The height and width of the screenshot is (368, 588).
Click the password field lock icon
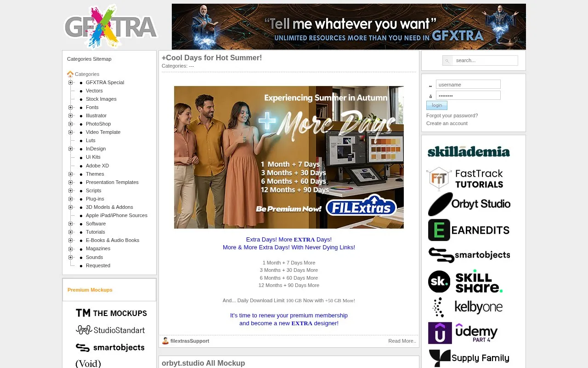click(430, 96)
